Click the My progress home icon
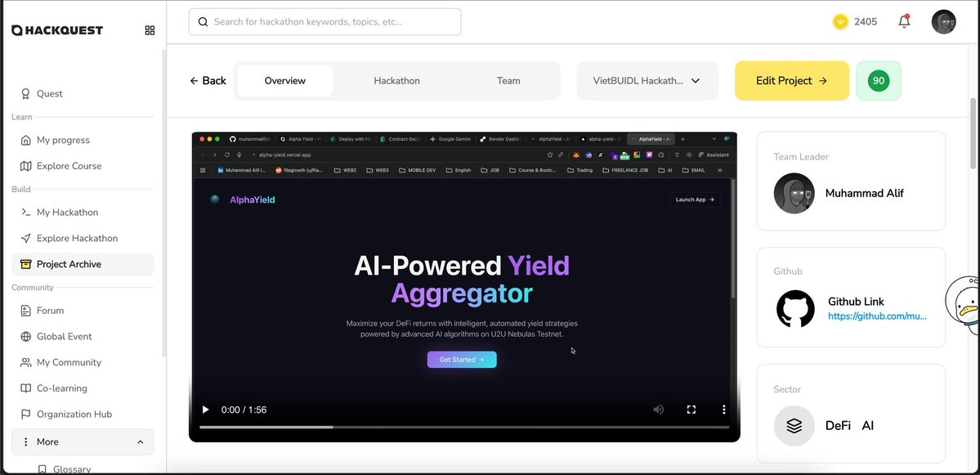980x475 pixels. pyautogui.click(x=25, y=140)
